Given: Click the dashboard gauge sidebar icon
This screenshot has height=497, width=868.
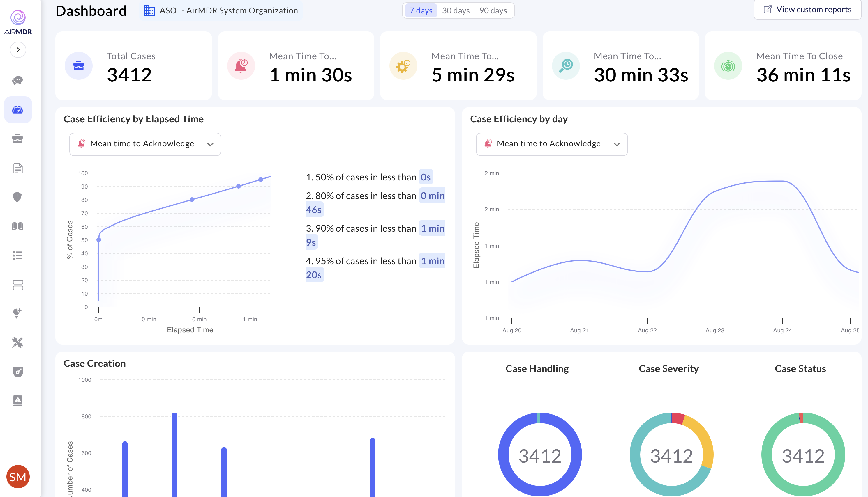Looking at the screenshot, I should 17,110.
